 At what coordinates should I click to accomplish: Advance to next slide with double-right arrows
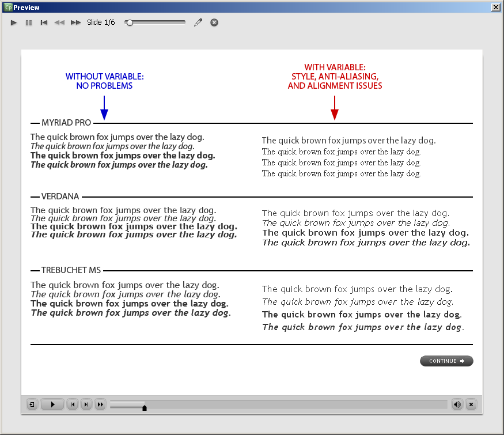point(76,22)
